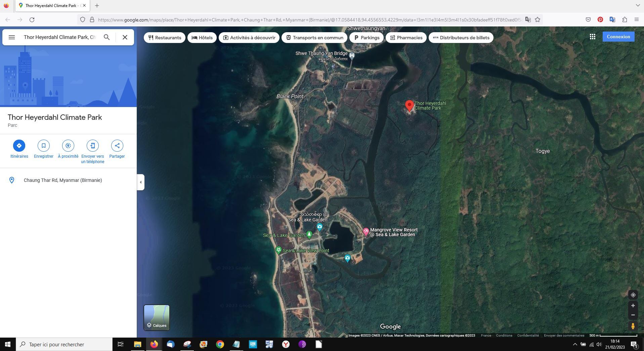
Task: Click the my-location target icon
Action: tap(633, 295)
